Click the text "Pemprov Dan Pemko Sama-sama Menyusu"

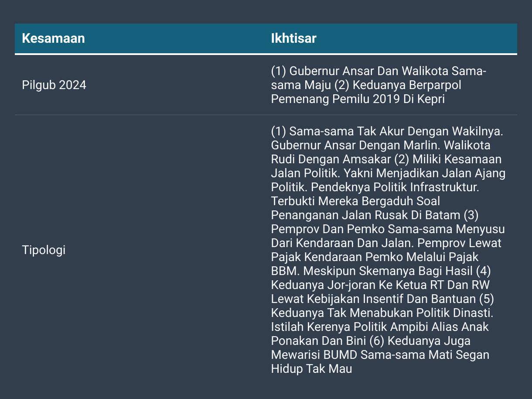tap(388, 229)
